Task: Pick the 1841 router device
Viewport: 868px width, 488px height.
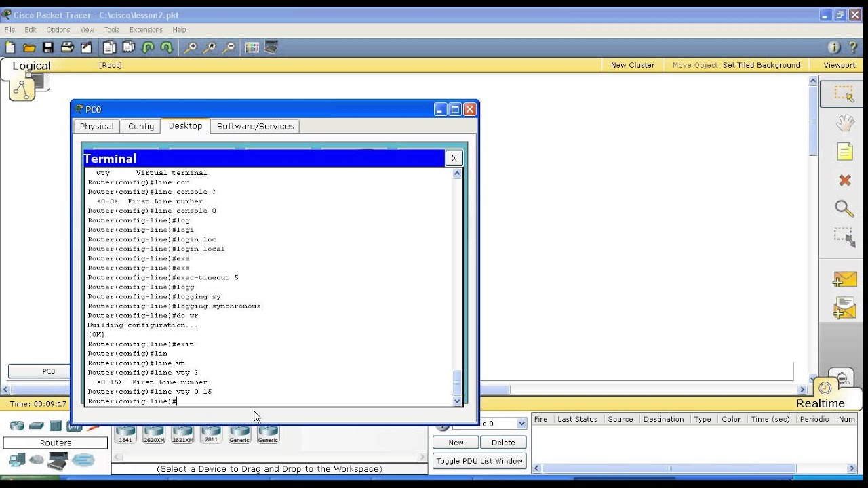Action: 125,434
